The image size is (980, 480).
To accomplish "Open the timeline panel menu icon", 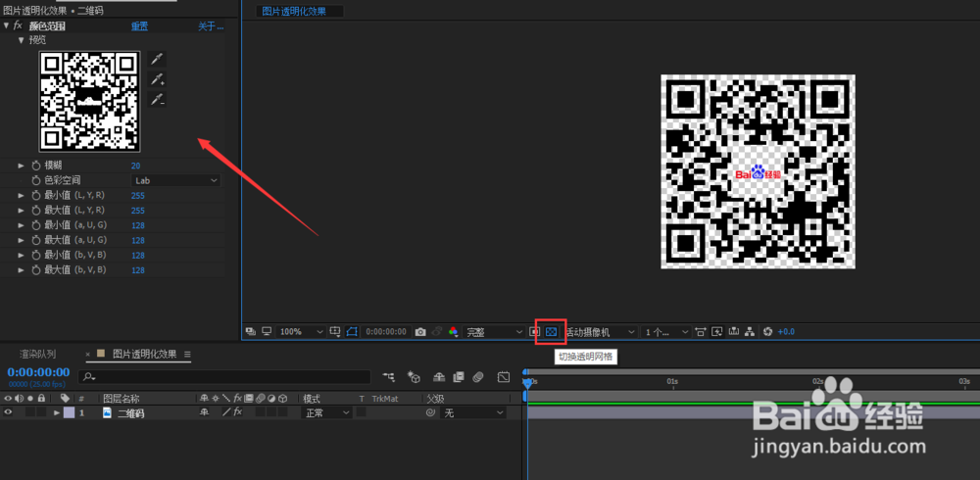I will tap(187, 355).
